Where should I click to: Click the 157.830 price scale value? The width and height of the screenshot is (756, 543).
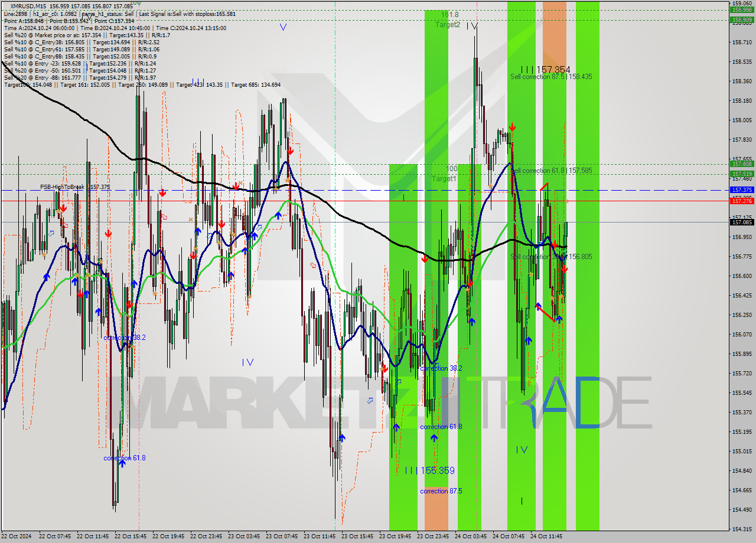tap(742, 139)
